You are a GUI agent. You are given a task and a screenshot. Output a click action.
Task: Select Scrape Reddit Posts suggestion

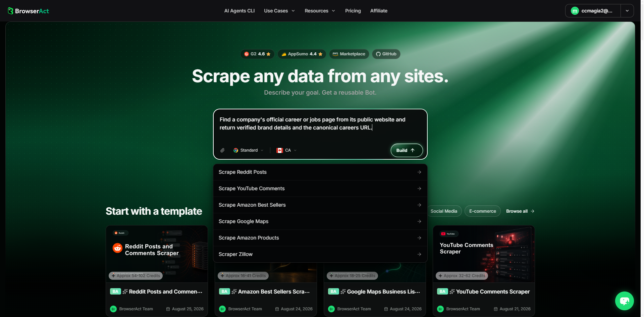320,172
